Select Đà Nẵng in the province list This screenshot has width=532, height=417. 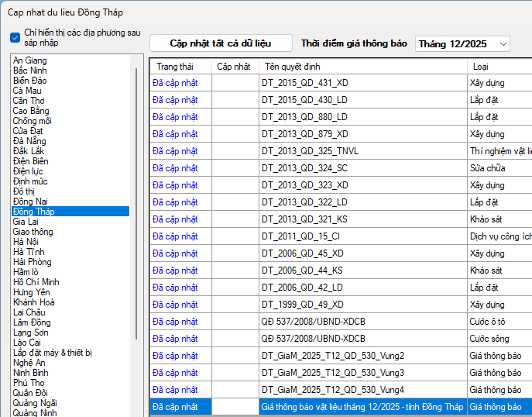tap(29, 141)
